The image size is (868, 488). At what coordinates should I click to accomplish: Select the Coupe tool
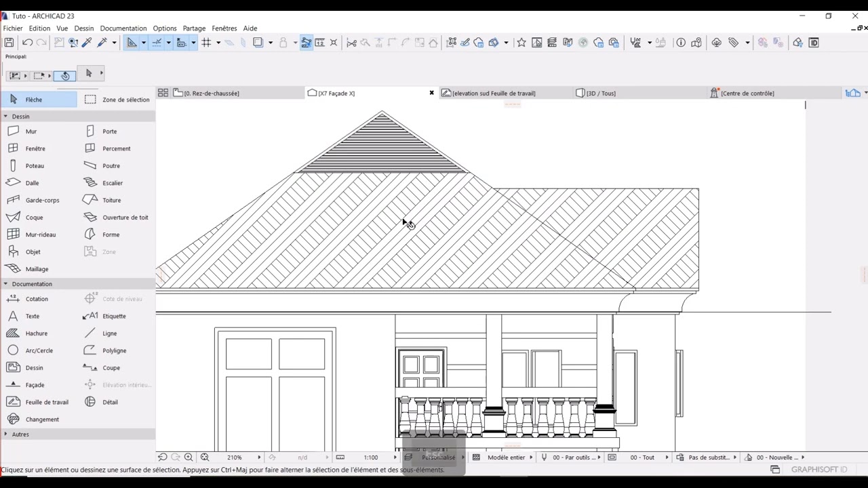tap(117, 368)
